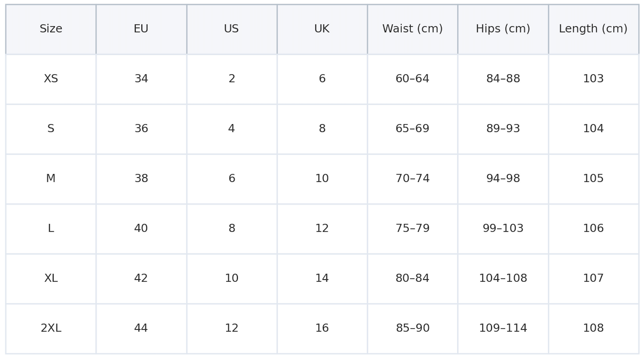
Task: Click the M size row label
Action: tap(51, 178)
